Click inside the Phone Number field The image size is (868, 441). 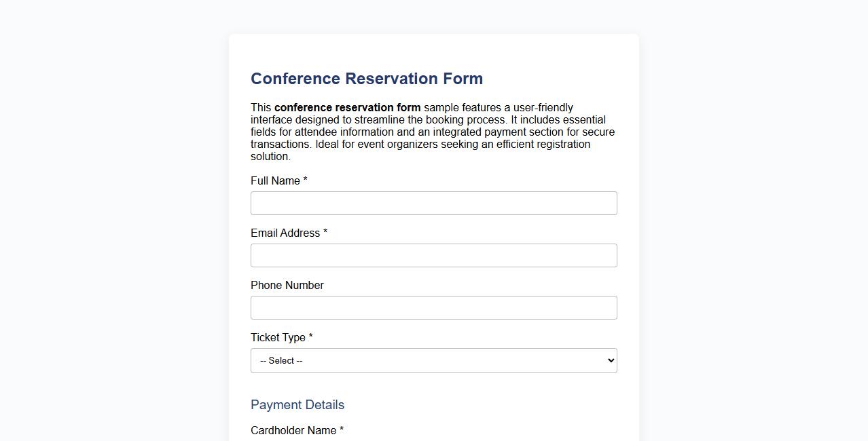pyautogui.click(x=433, y=307)
